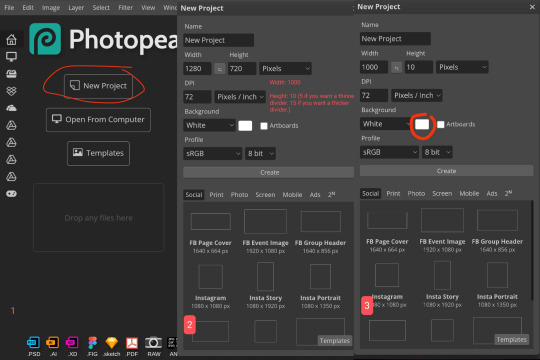
Task: Enable Artboards in the 1280x720 dialog
Action: pos(264,126)
